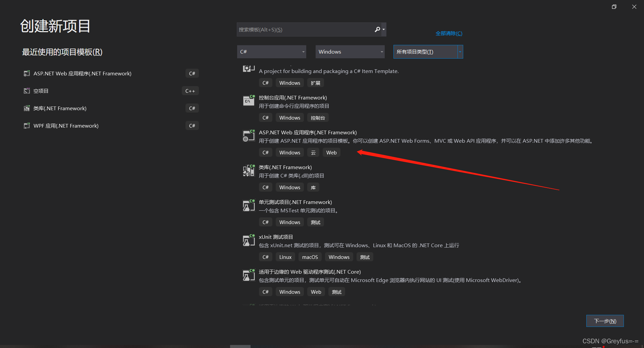Click C# badge of recent class library
This screenshot has width=644, height=348.
(x=192, y=108)
